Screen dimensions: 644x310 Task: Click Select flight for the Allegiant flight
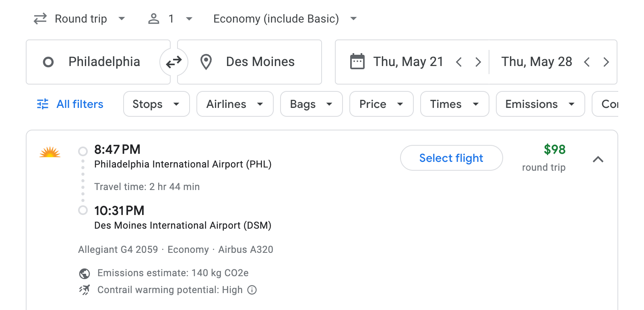(451, 158)
